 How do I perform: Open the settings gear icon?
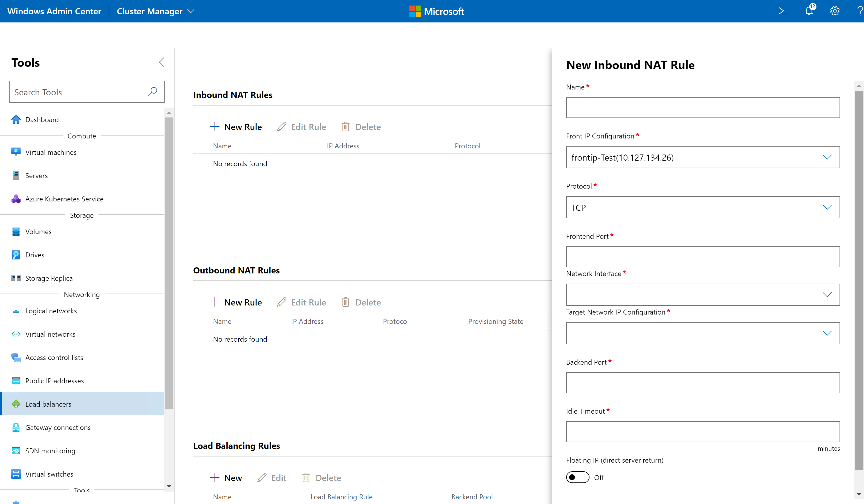click(835, 11)
